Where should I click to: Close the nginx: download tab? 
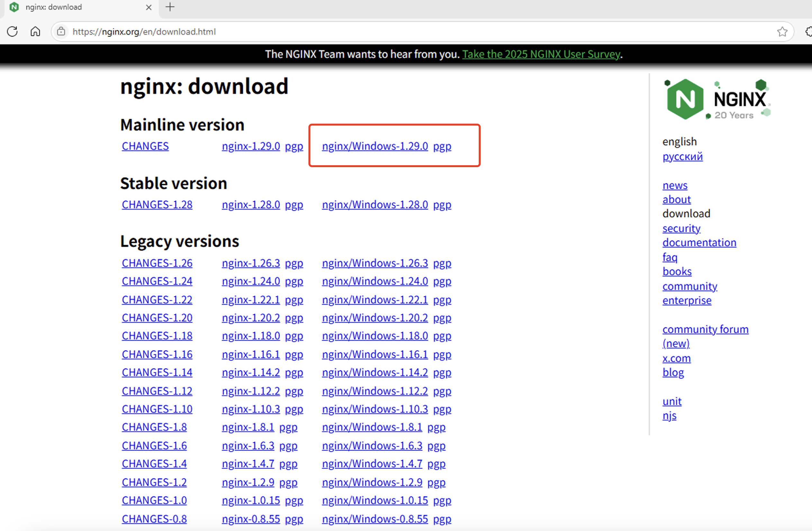(x=149, y=7)
